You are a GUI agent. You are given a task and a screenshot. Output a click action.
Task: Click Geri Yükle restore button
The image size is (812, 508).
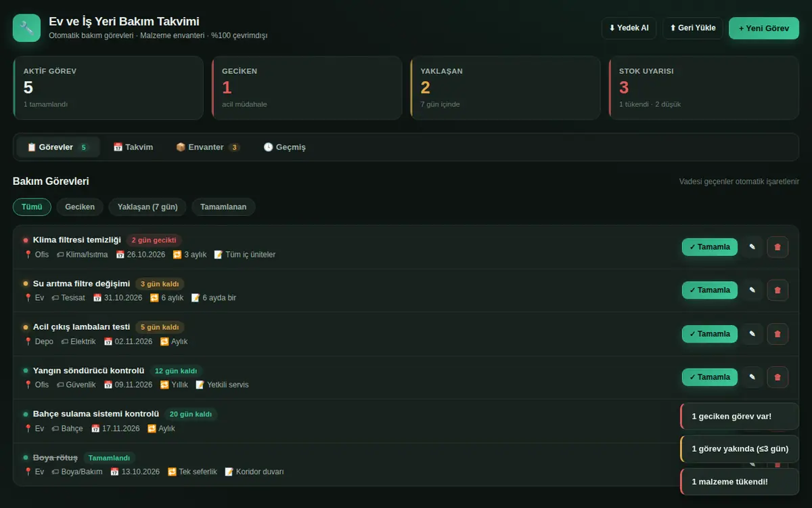pyautogui.click(x=693, y=28)
